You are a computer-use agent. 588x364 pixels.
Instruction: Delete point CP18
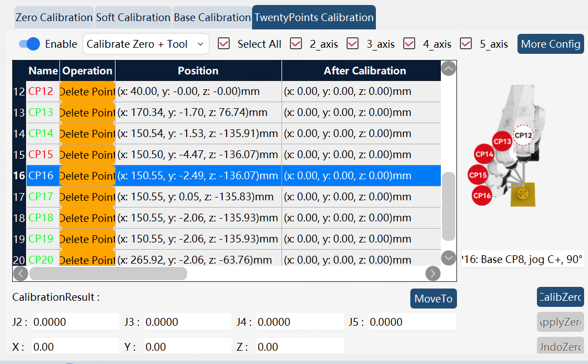tap(87, 218)
